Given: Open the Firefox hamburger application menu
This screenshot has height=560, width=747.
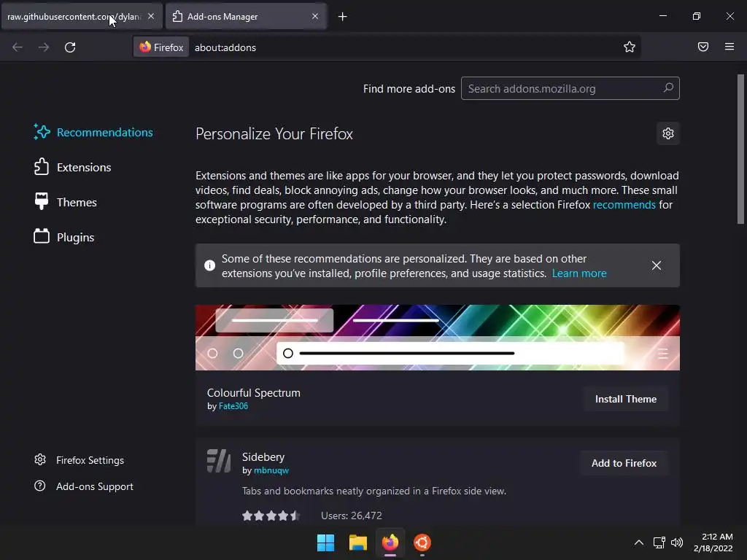Looking at the screenshot, I should pyautogui.click(x=729, y=47).
